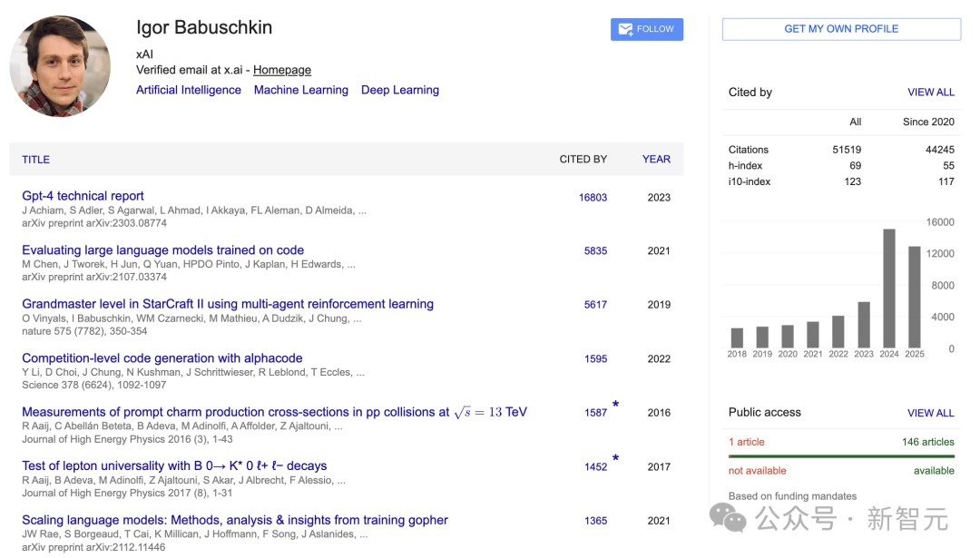Click the Since 2020 column header
980x558 pixels.
[928, 122]
